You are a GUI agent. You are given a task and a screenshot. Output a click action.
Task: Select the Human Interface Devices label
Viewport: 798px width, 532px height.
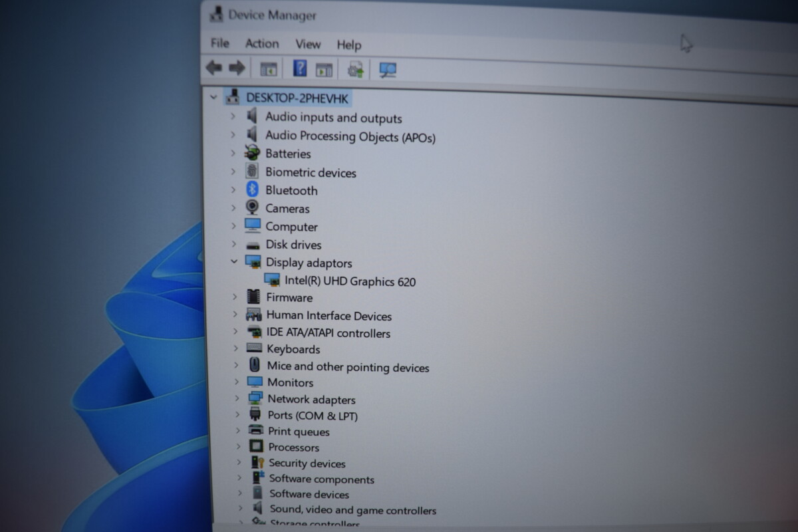[329, 316]
